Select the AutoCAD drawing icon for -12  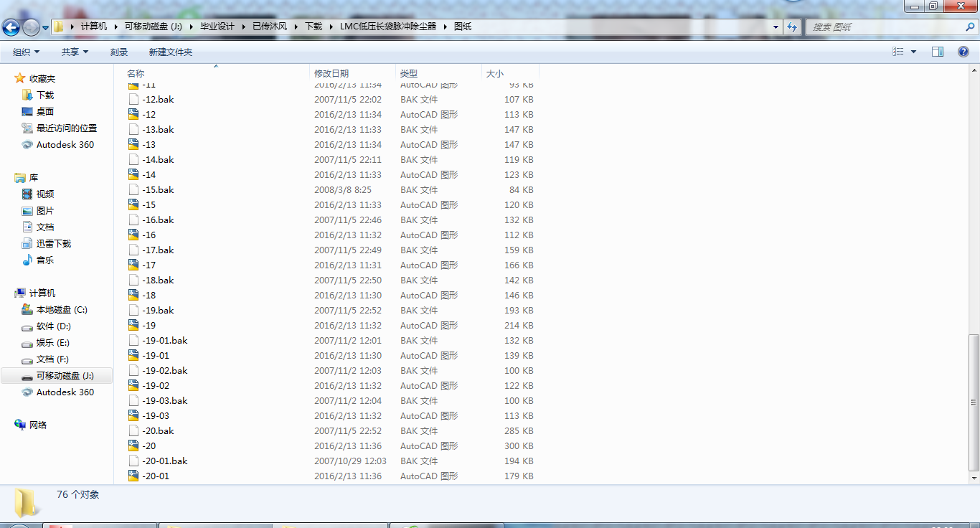(133, 115)
